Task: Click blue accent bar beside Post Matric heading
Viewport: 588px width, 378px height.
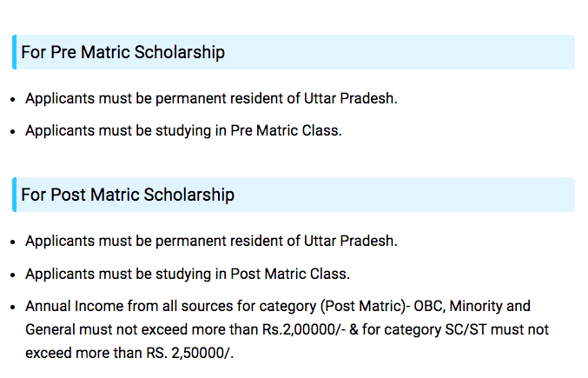Action: click(x=15, y=195)
